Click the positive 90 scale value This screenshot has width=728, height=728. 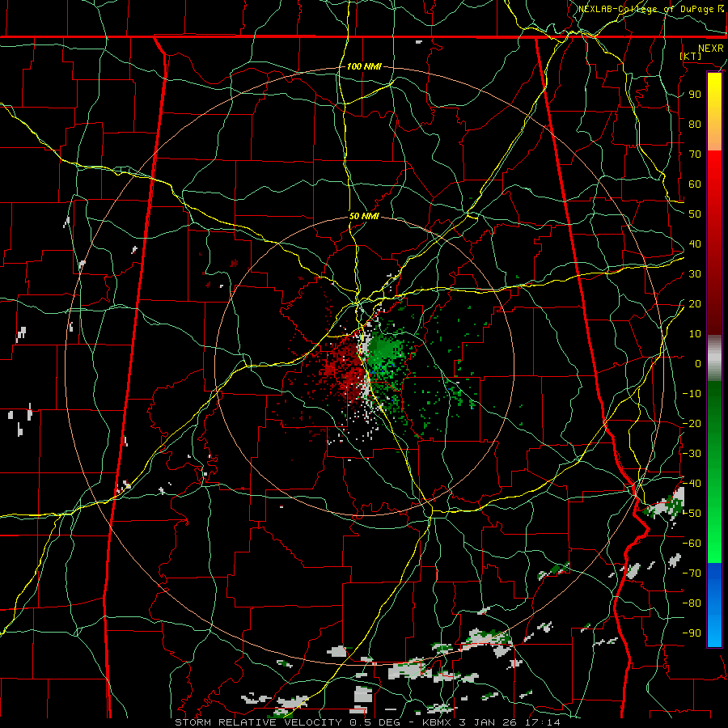pos(695,95)
